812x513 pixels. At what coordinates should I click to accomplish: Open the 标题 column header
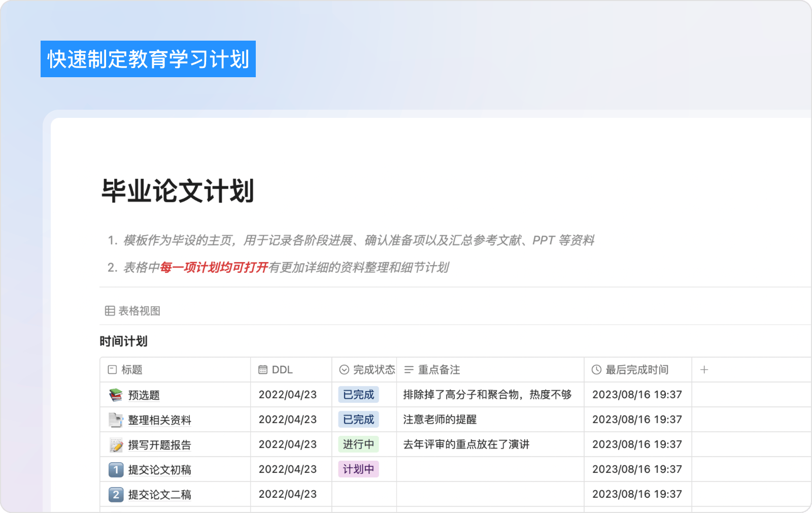coord(131,370)
